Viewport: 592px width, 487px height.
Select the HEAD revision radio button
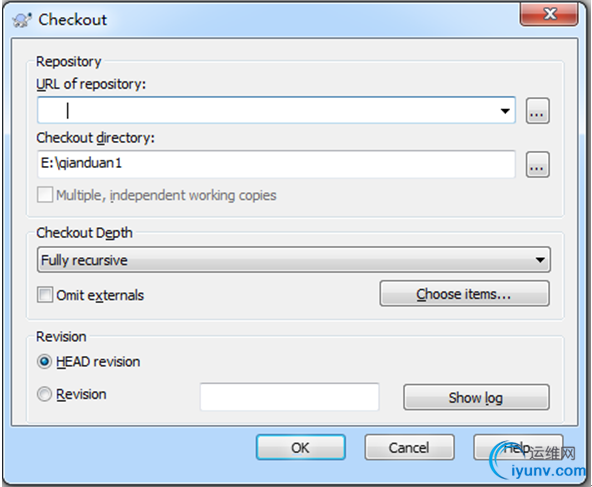pyautogui.click(x=45, y=362)
